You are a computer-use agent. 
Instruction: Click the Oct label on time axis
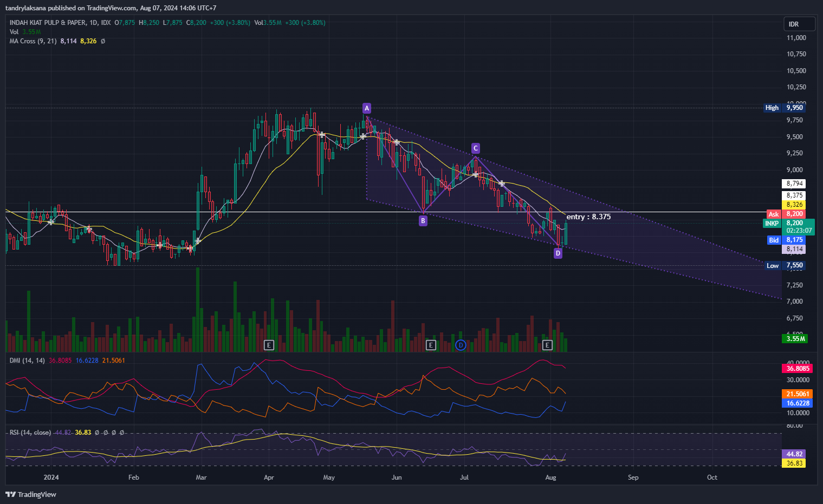pyautogui.click(x=712, y=477)
